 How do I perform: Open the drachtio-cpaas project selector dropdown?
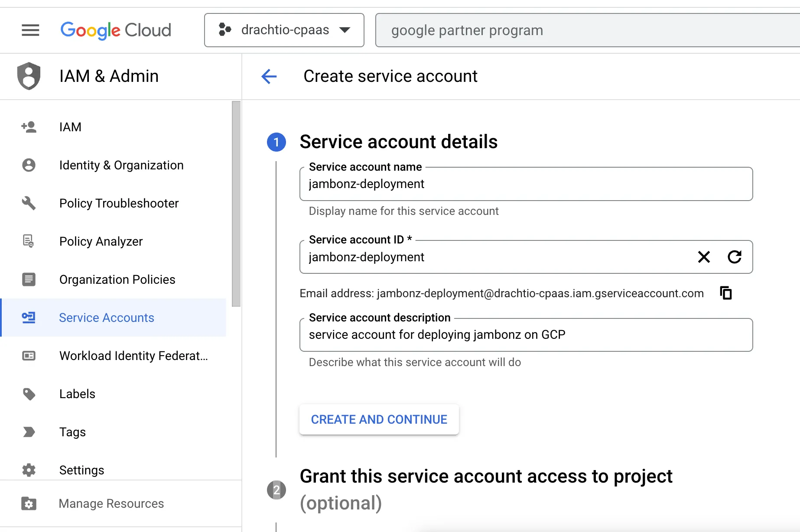[284, 30]
